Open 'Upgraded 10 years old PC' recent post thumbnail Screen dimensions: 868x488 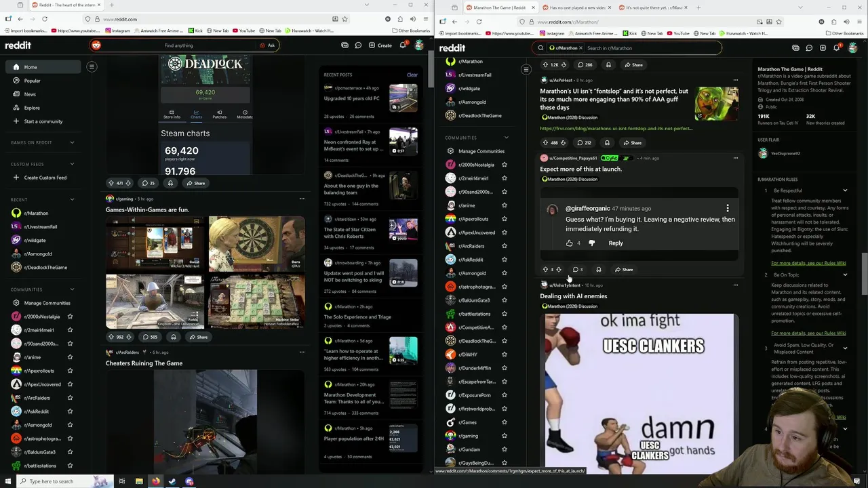tap(403, 98)
